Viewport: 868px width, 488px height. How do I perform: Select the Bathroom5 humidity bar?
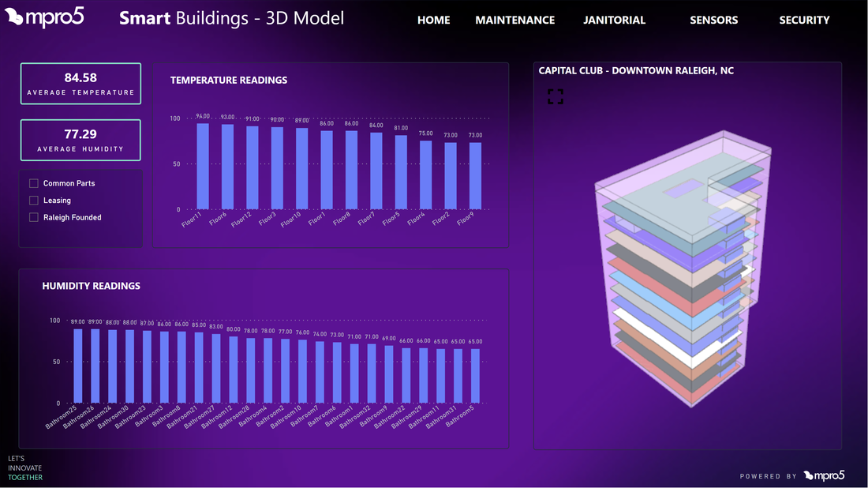pos(476,375)
